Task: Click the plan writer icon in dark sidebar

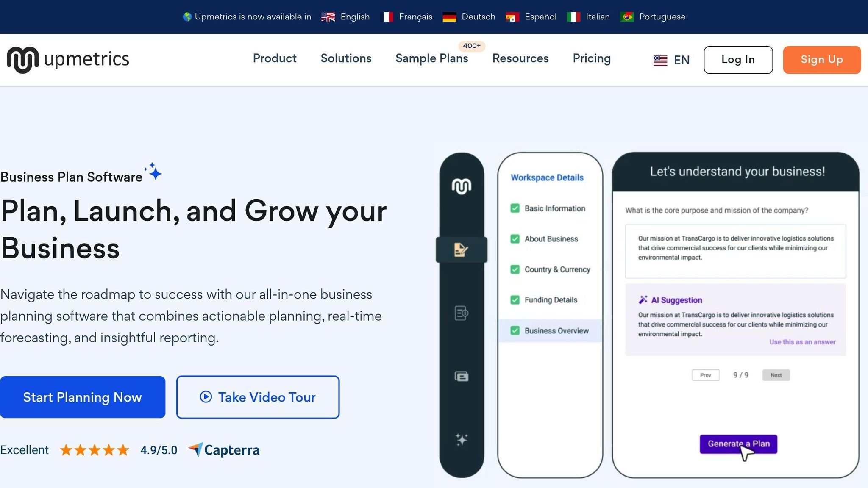Action: (461, 250)
